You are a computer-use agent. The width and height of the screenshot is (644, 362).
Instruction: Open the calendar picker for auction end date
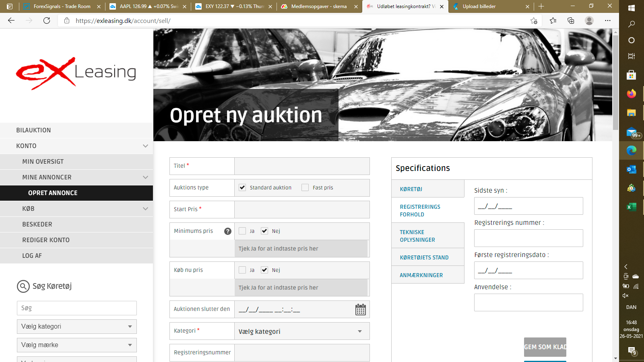pyautogui.click(x=360, y=309)
